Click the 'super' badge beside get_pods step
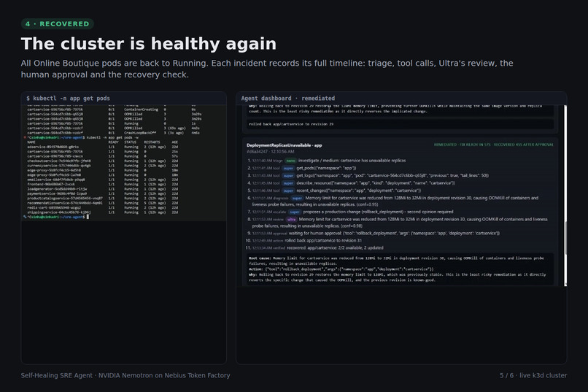The image size is (588, 392). click(x=288, y=168)
